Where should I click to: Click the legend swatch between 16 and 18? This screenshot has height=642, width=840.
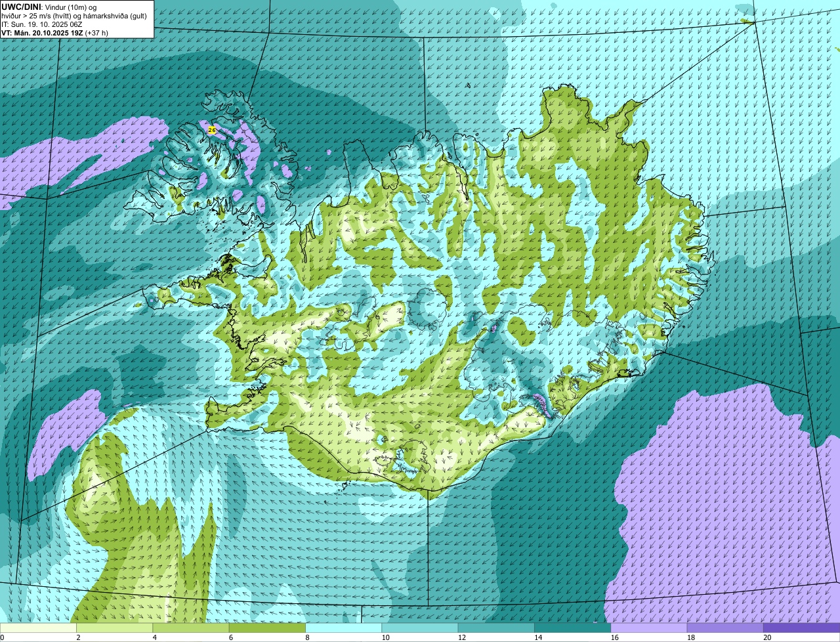[649, 628]
